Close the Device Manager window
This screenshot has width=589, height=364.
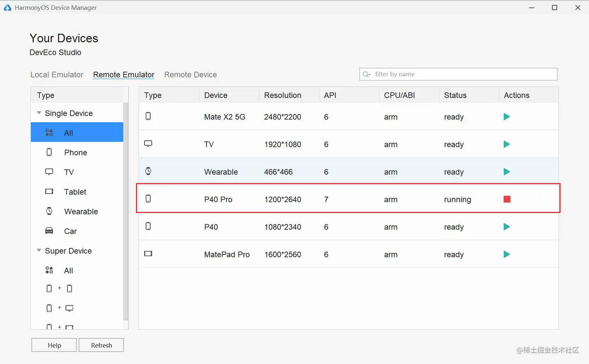578,7
